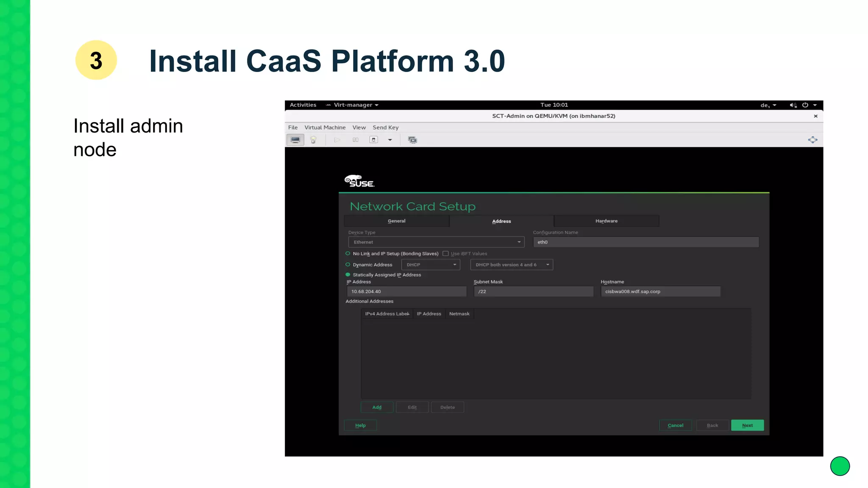Add an additional address
The image size is (868, 488).
(377, 407)
